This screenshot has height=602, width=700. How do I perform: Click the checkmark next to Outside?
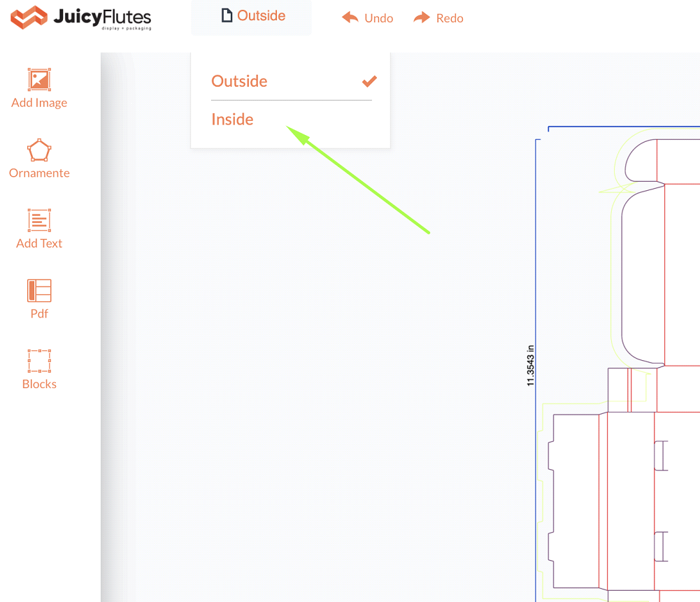coord(369,81)
